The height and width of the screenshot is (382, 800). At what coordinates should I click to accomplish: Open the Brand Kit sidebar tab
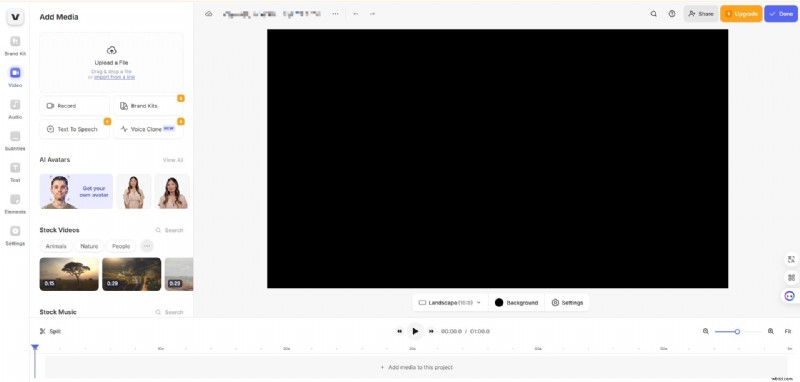coord(15,45)
